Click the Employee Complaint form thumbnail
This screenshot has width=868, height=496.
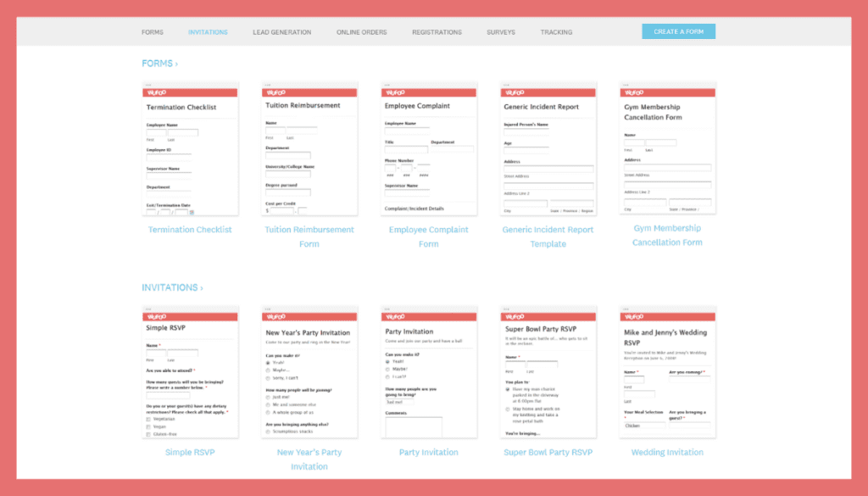coord(429,149)
